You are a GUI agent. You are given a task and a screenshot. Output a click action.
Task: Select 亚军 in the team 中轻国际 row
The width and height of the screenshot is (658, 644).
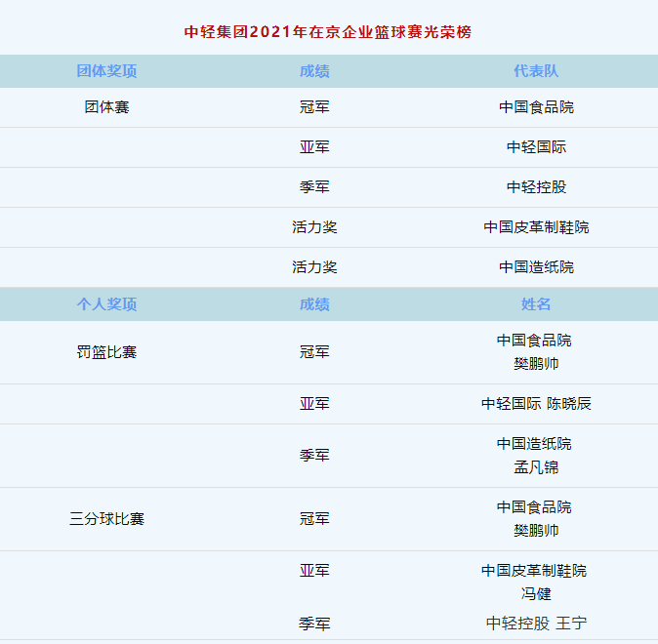(x=314, y=146)
